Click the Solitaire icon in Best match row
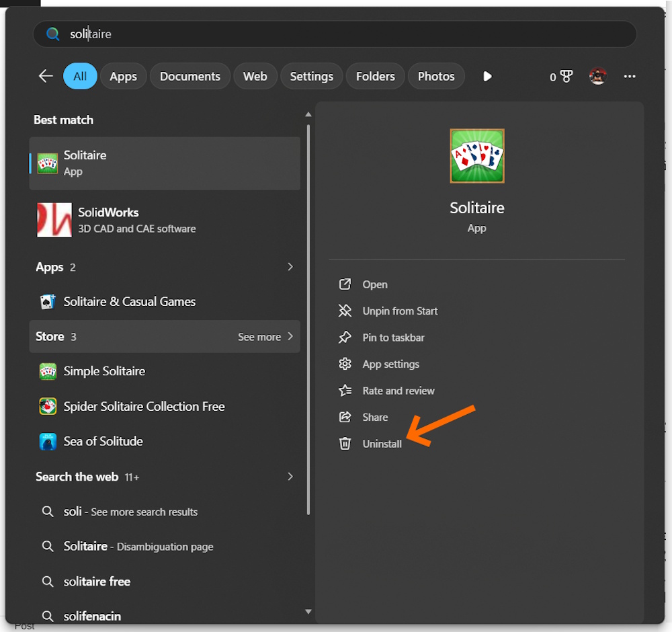Screen dimensions: 672x632 coord(48,163)
